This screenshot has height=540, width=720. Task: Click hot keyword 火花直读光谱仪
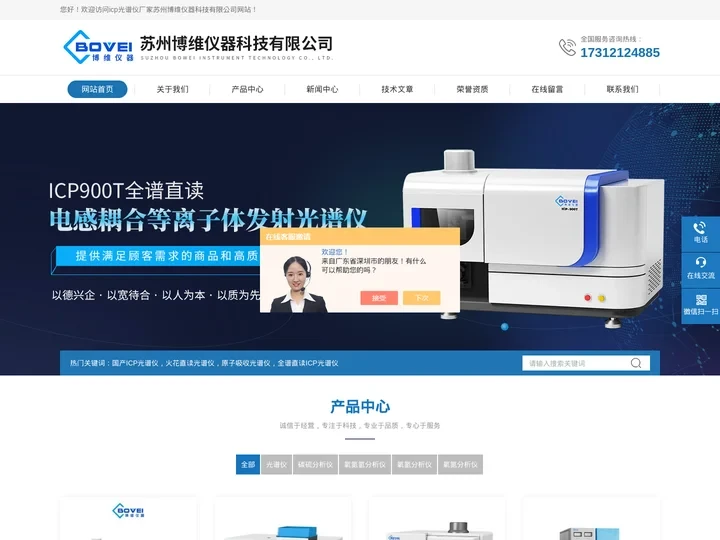pyautogui.click(x=190, y=363)
